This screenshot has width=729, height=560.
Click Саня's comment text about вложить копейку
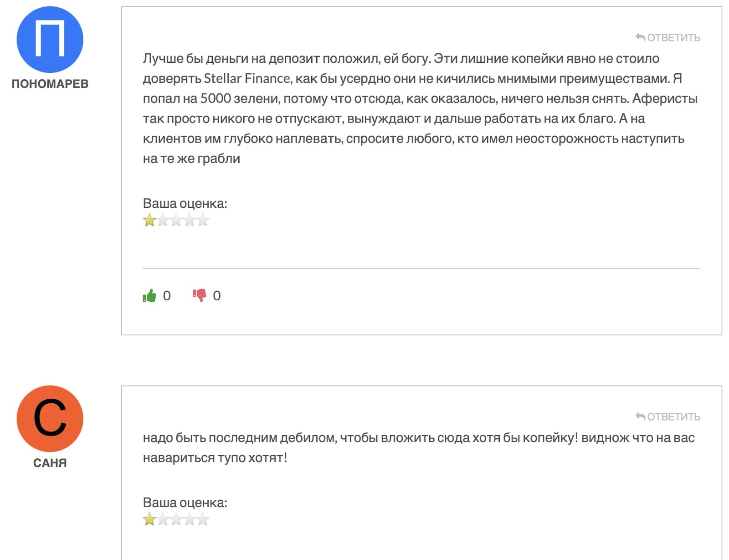pos(419,447)
